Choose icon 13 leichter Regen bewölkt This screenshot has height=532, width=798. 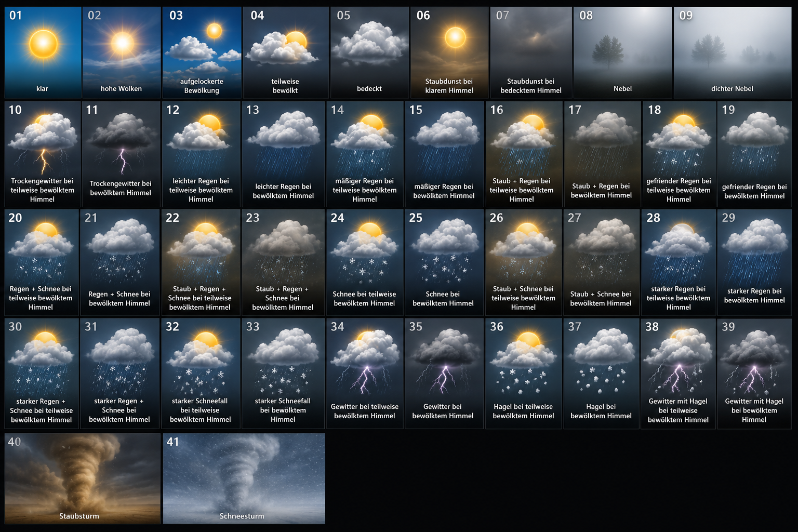coord(283,154)
